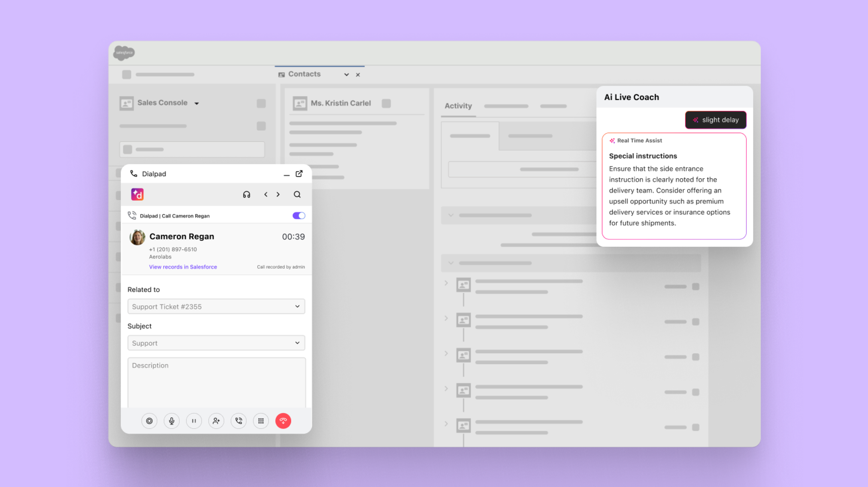868x487 pixels.
Task: Open search in the Dialpad panel
Action: click(297, 194)
